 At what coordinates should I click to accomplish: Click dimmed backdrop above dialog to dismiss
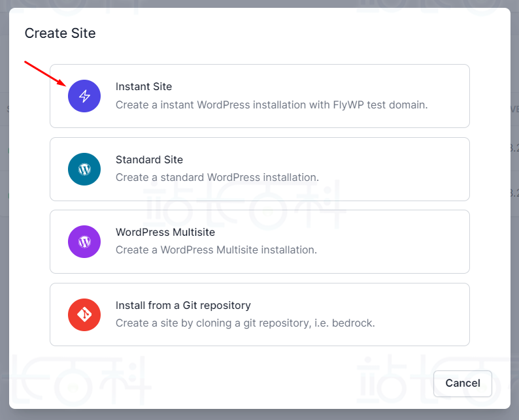click(x=261, y=3)
